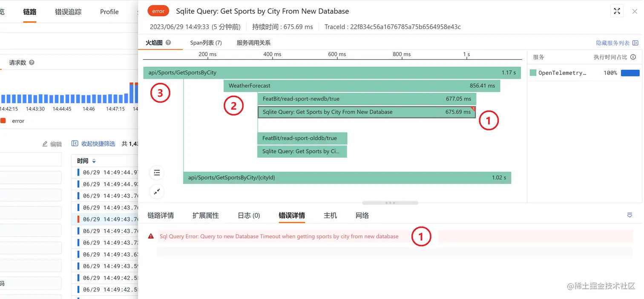Click 收起快捷筛选 collapse icon
Image resolution: width=644 pixels, height=299 pixels.
point(75,144)
